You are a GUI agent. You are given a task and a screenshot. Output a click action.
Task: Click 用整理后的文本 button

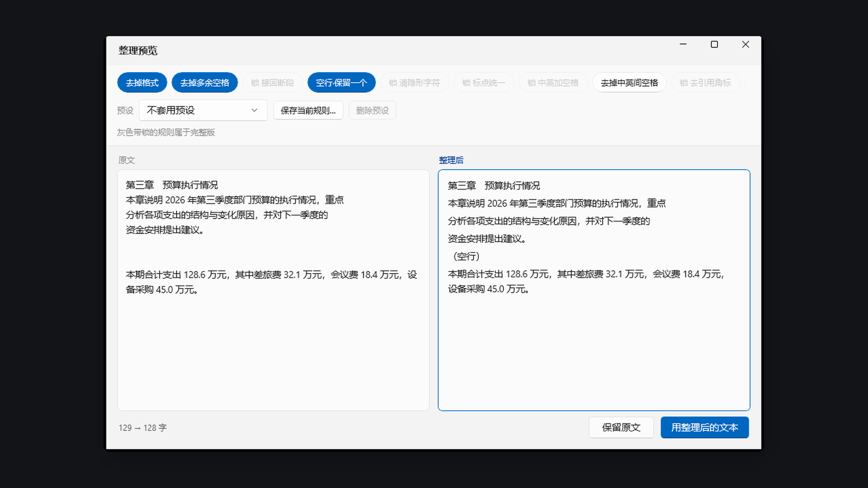coord(704,427)
